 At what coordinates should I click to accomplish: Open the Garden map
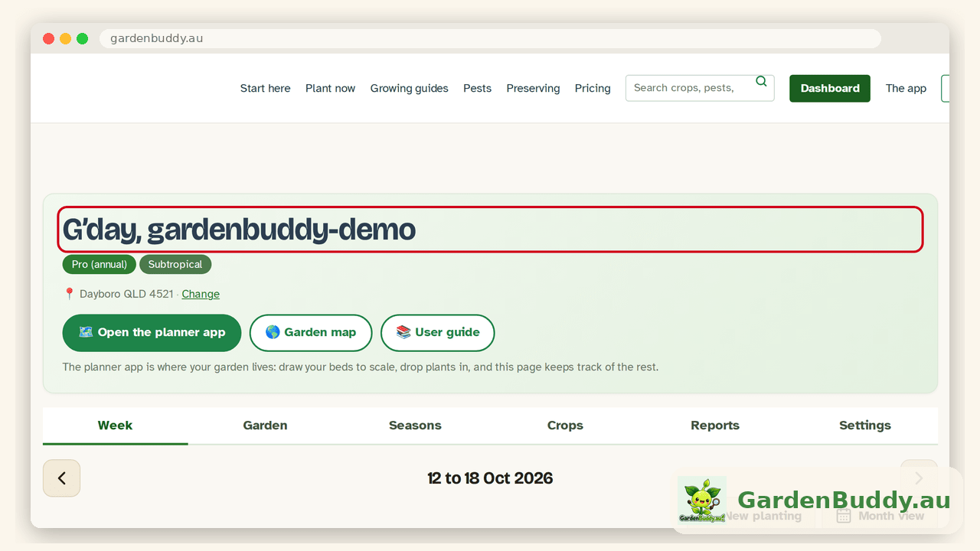click(x=311, y=333)
